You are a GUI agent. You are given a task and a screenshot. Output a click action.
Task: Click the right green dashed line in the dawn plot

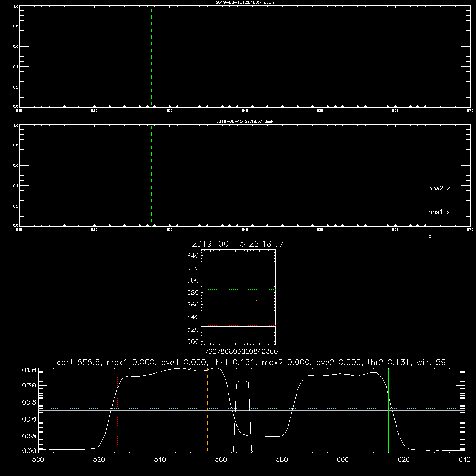[263, 56]
